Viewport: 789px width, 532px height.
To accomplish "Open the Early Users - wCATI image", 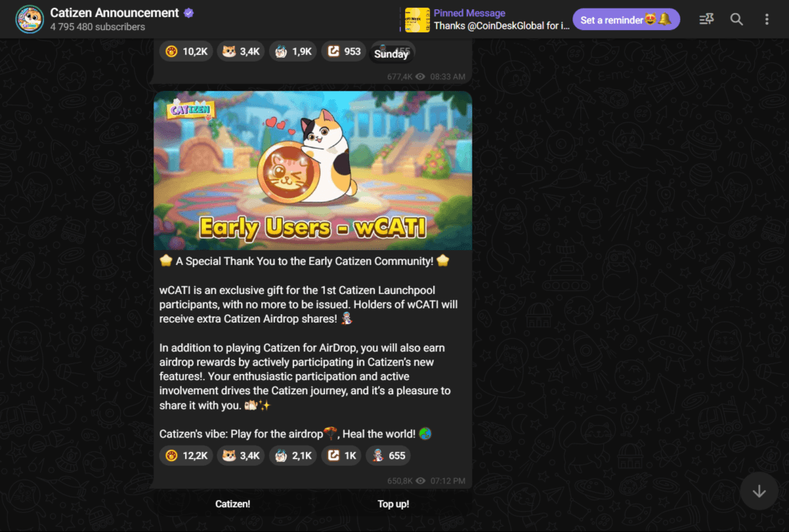I will pos(313,170).
